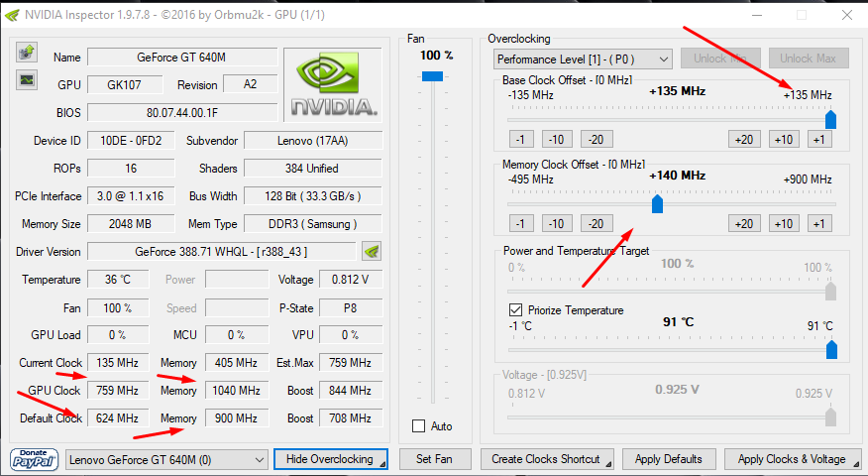Click the Est.Max value 759 MHz
Screen dimensions: 868x476
[x=351, y=362]
